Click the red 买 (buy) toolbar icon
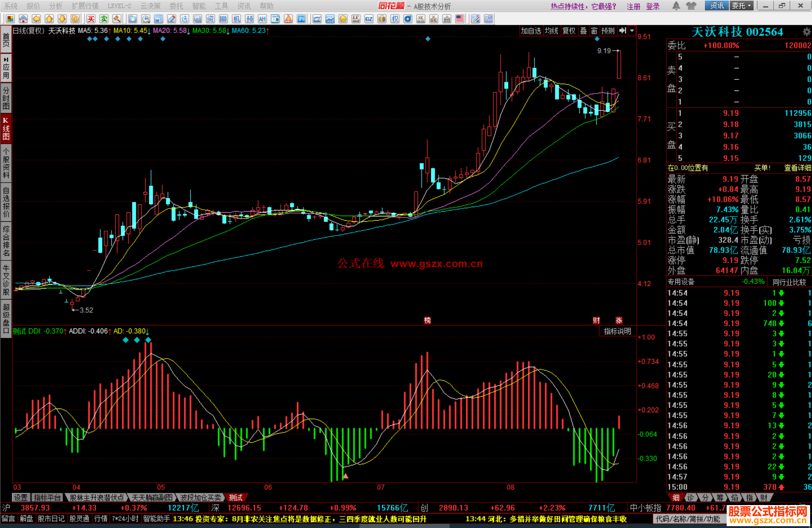 pyautogui.click(x=91, y=19)
